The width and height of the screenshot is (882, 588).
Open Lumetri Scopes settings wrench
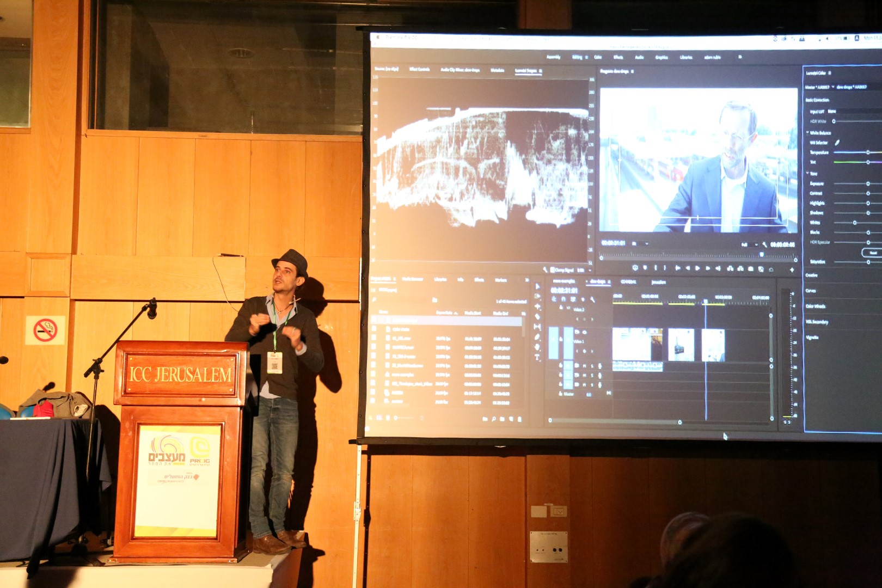click(x=545, y=269)
